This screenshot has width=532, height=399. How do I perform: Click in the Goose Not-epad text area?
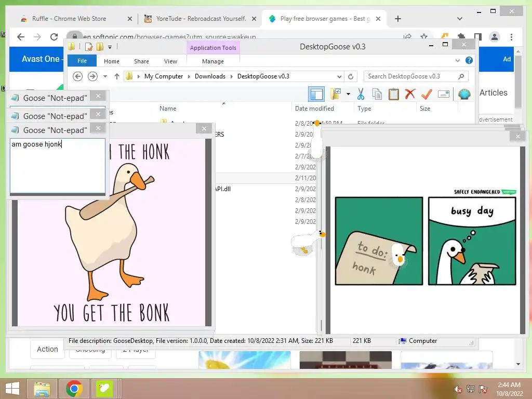click(x=58, y=166)
